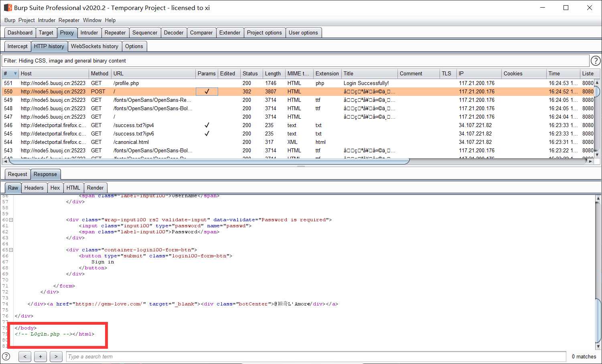Sort history by the IP column
This screenshot has height=364, width=602.
[x=479, y=73]
